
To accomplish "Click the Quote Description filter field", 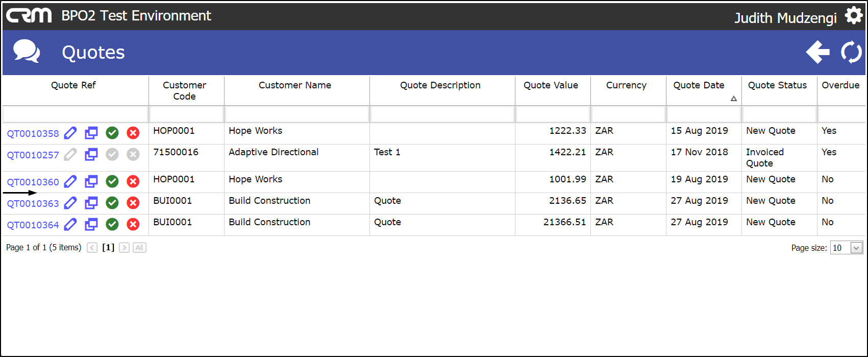I will [x=442, y=114].
